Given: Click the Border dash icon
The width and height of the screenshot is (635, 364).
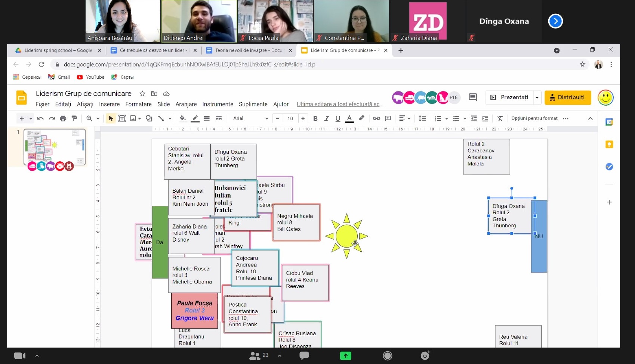Looking at the screenshot, I should pos(219,118).
